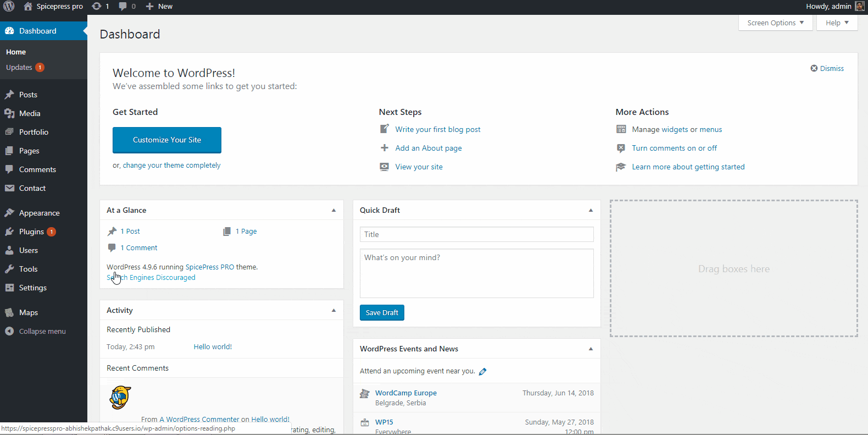This screenshot has width=868, height=435.
Task: Open the WP15 event link
Action: click(384, 422)
